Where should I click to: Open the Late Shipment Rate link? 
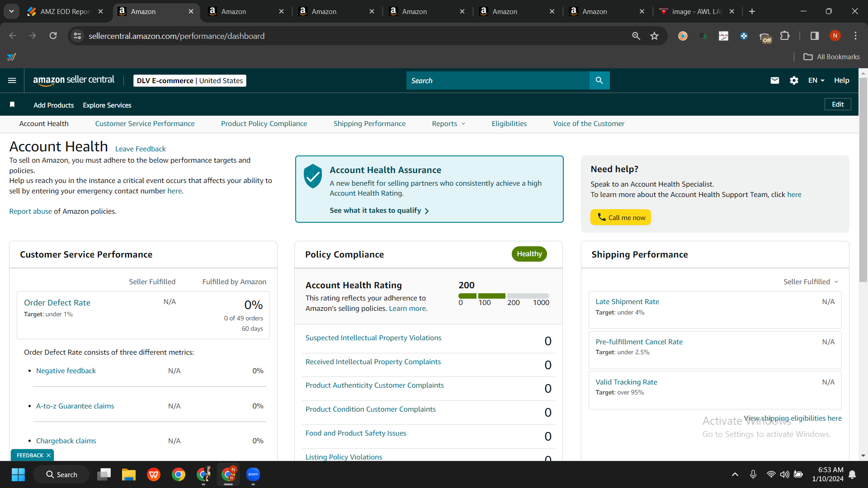pyautogui.click(x=627, y=302)
